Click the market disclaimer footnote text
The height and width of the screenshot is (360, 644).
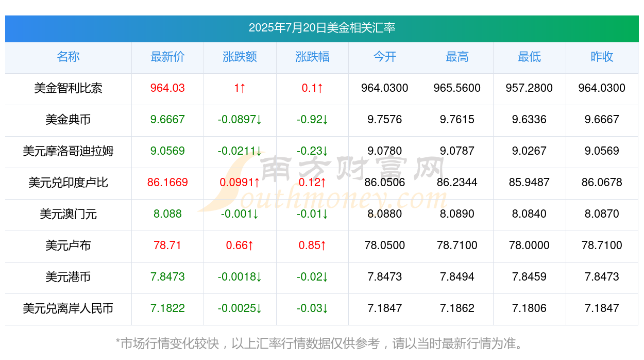321,343
